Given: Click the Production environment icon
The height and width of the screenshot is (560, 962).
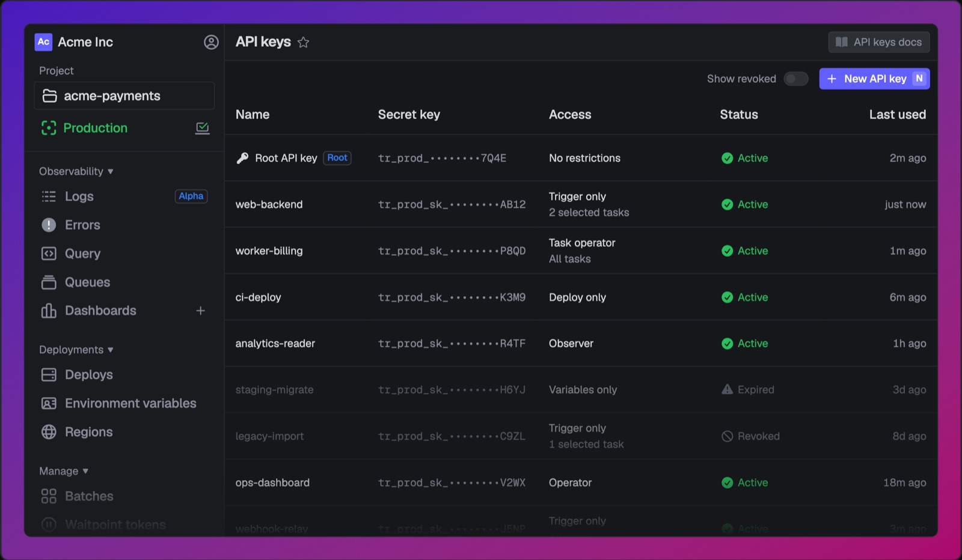Looking at the screenshot, I should (x=49, y=128).
